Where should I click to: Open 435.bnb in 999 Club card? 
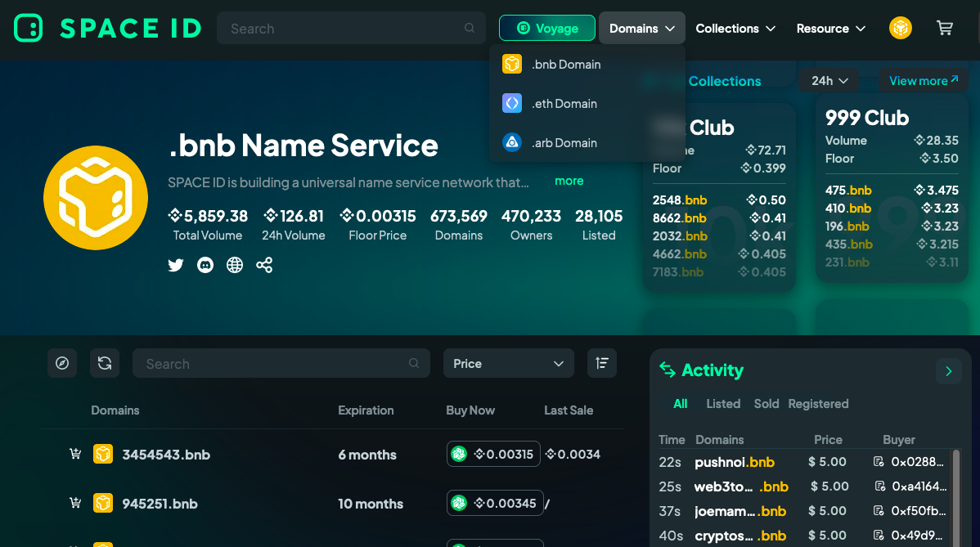click(x=849, y=244)
